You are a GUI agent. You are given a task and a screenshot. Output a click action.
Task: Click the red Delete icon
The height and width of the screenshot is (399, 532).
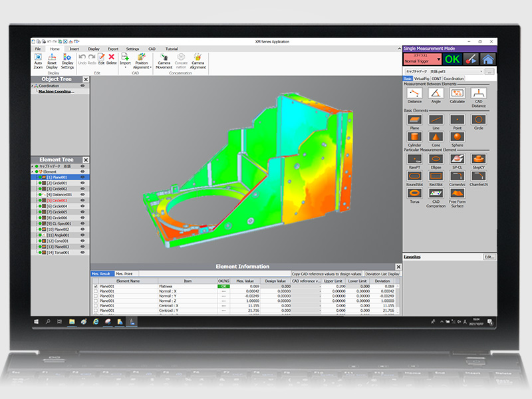(x=112, y=60)
